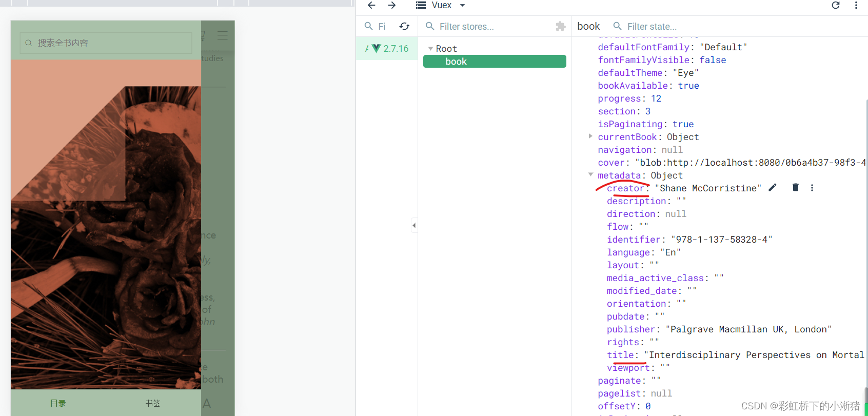The height and width of the screenshot is (416, 868).
Task: Click the modified_date key
Action: pyautogui.click(x=642, y=291)
